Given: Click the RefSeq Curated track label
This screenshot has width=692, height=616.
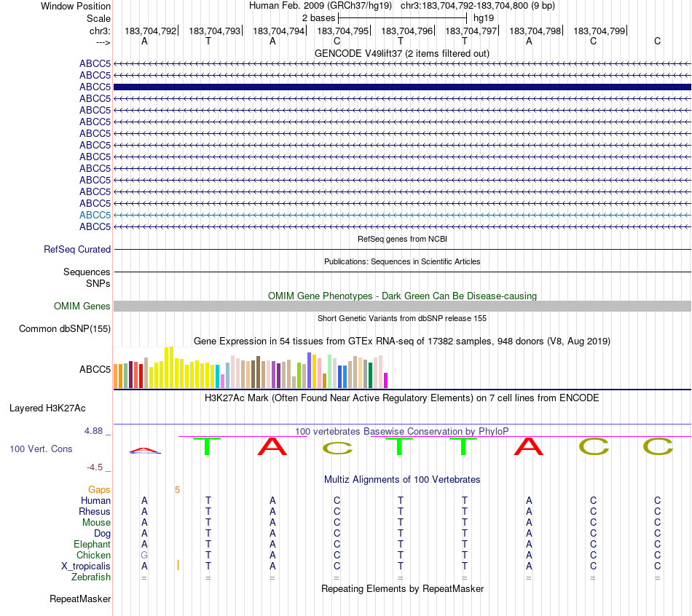Looking at the screenshot, I should (77, 249).
